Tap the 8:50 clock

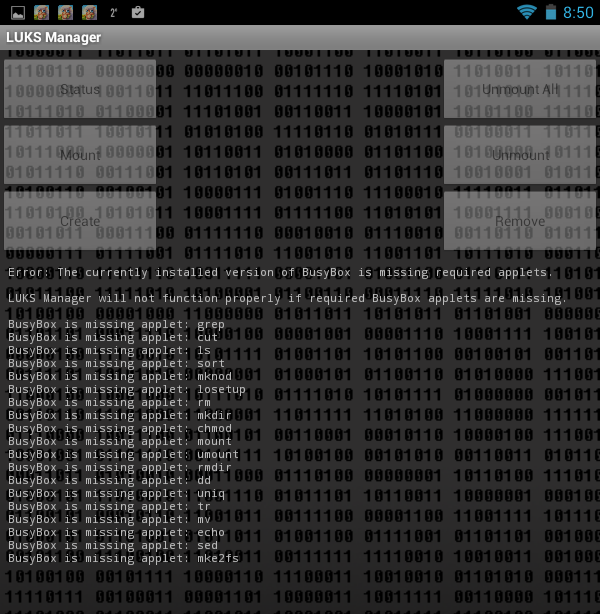578,13
